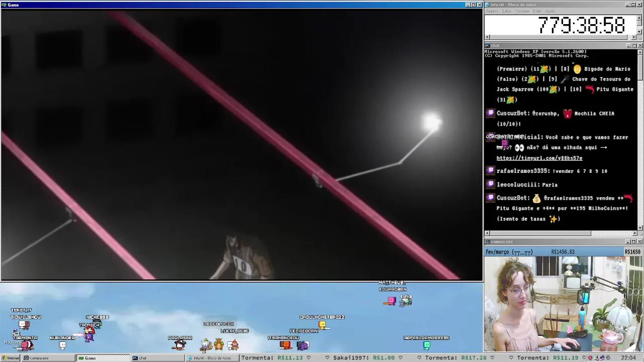Click the RAFAELRAMOS3335 teal avatar
The height and width of the screenshot is (362, 644).
point(427,345)
